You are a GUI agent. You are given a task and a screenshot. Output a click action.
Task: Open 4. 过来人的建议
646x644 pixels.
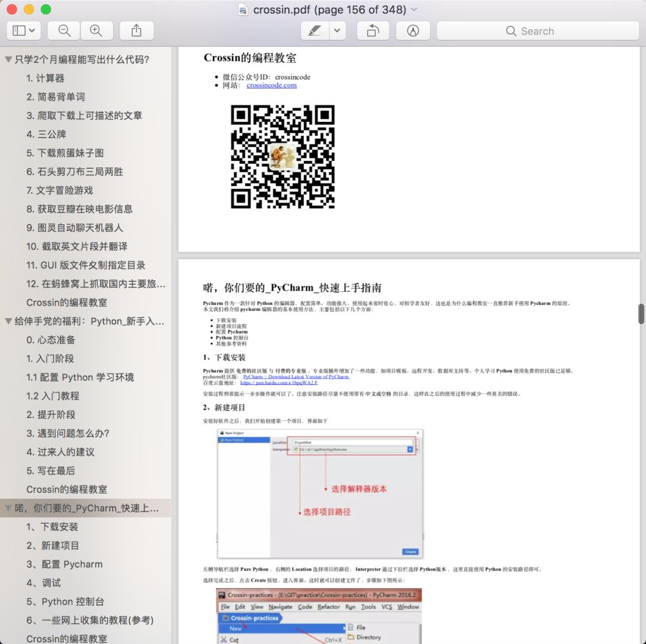click(60, 452)
